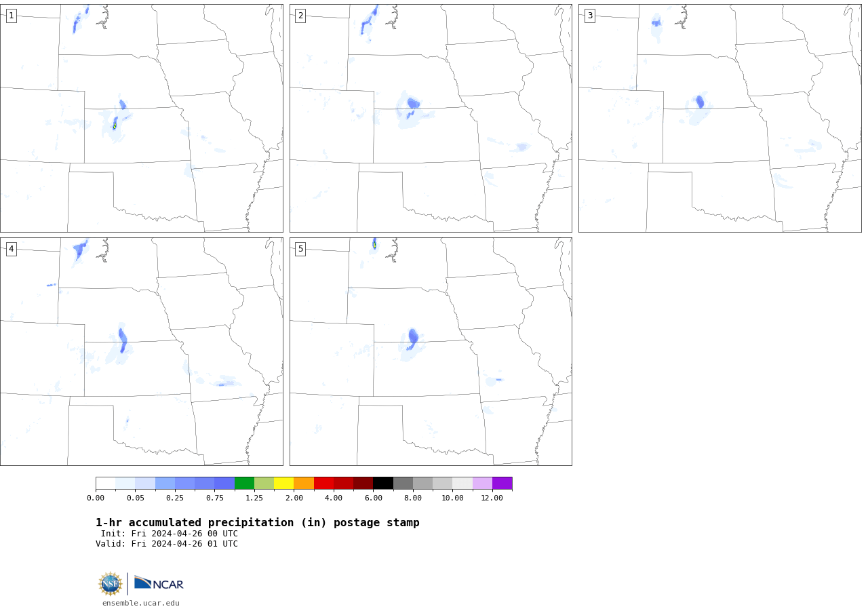
Task: Click the 0.75 colorbar tick label
Action: pos(215,498)
